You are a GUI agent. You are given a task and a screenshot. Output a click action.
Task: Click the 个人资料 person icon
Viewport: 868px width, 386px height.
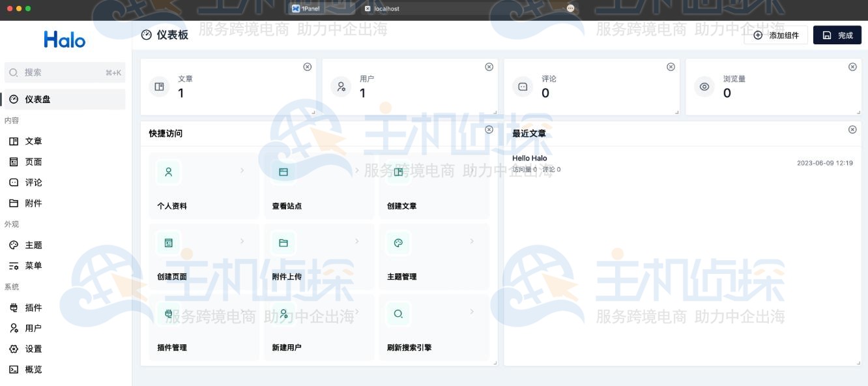(168, 171)
